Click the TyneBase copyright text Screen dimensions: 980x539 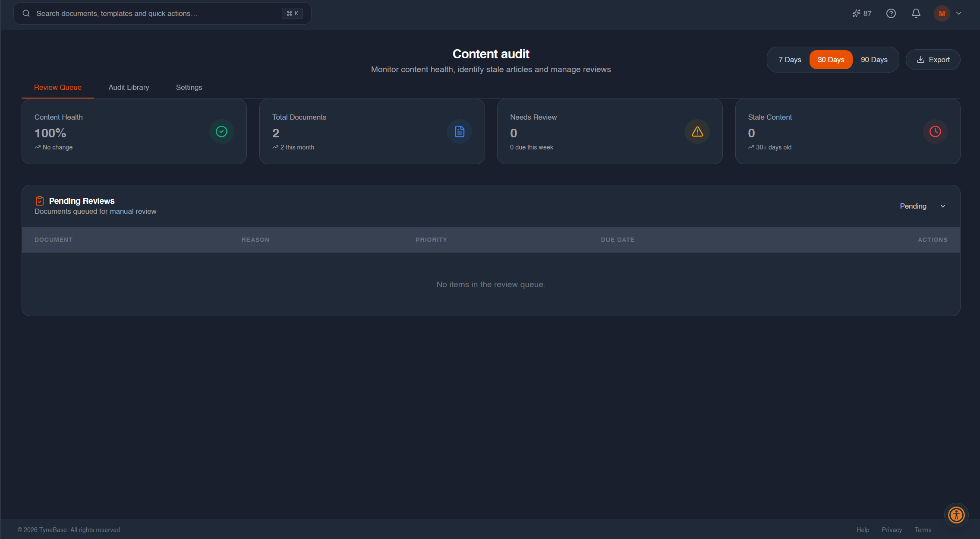(69, 530)
